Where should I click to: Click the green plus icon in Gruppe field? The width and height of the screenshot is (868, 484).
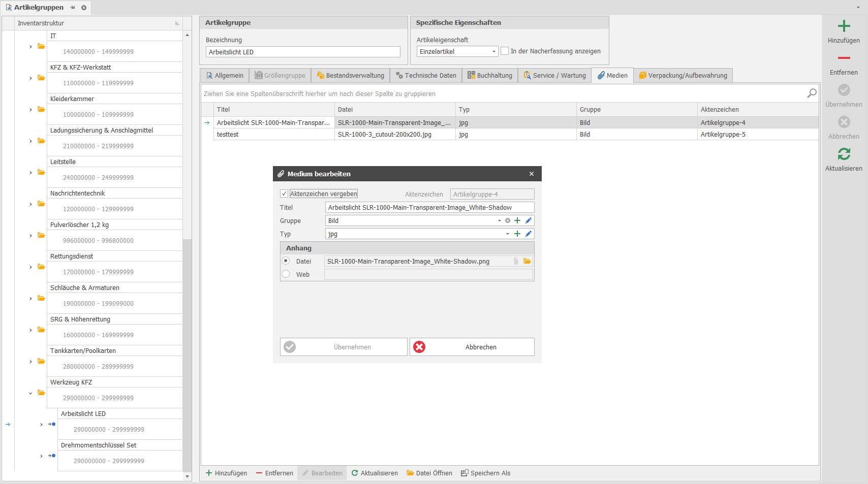pyautogui.click(x=517, y=220)
